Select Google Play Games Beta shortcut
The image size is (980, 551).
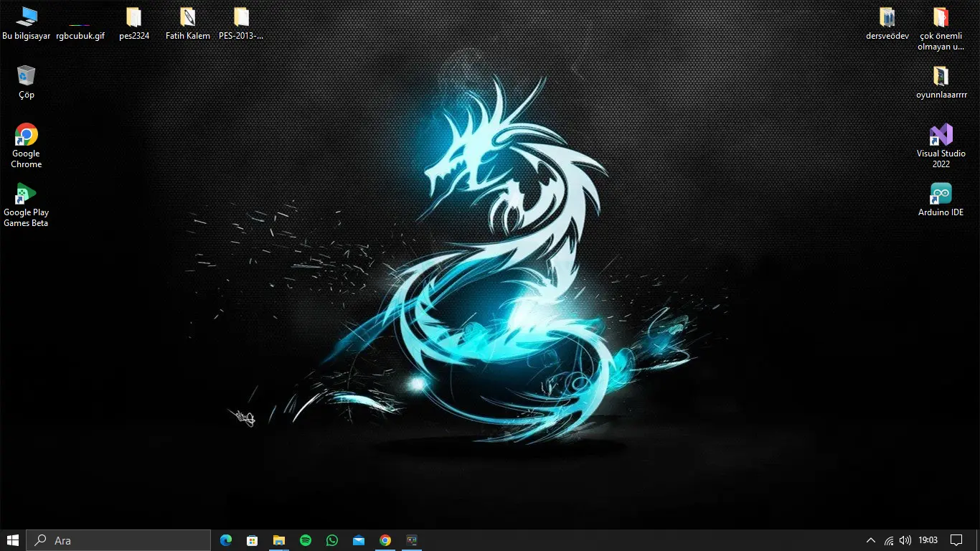click(x=27, y=204)
